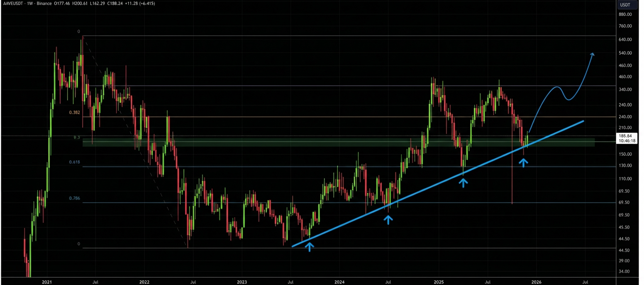Click the 880.00 price scale label
This screenshot has height=285, width=644.
pyautogui.click(x=625, y=14)
